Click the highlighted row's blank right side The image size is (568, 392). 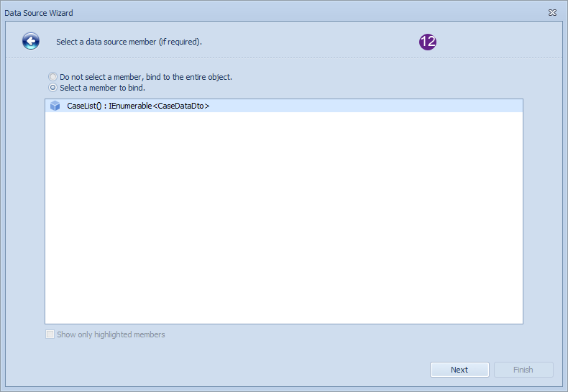coord(366,106)
